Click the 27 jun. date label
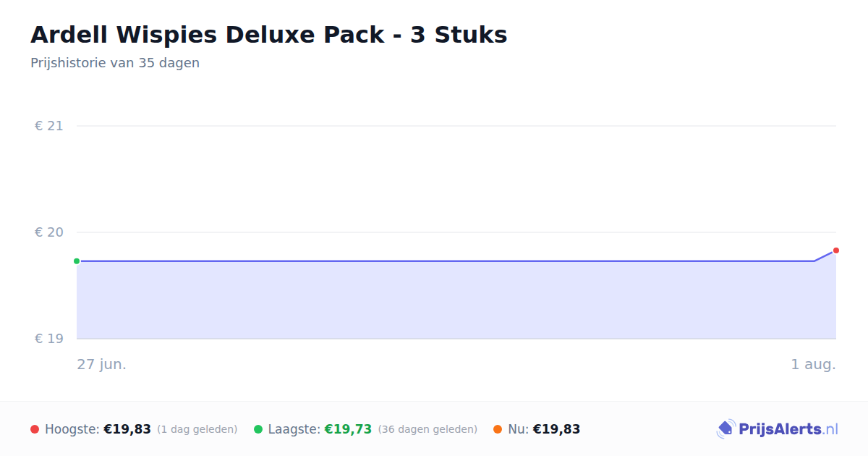This screenshot has width=868, height=456. pyautogui.click(x=102, y=364)
